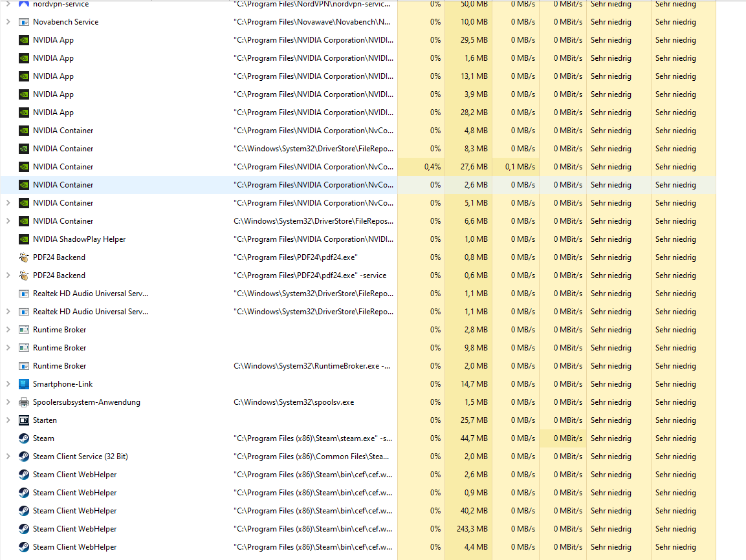Select the 'NVIDIA ShadowPlay Helper' name text
The image size is (746, 560).
coord(79,239)
